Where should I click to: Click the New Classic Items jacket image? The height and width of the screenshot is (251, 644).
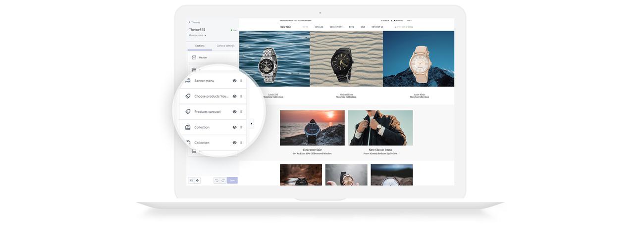(380, 128)
